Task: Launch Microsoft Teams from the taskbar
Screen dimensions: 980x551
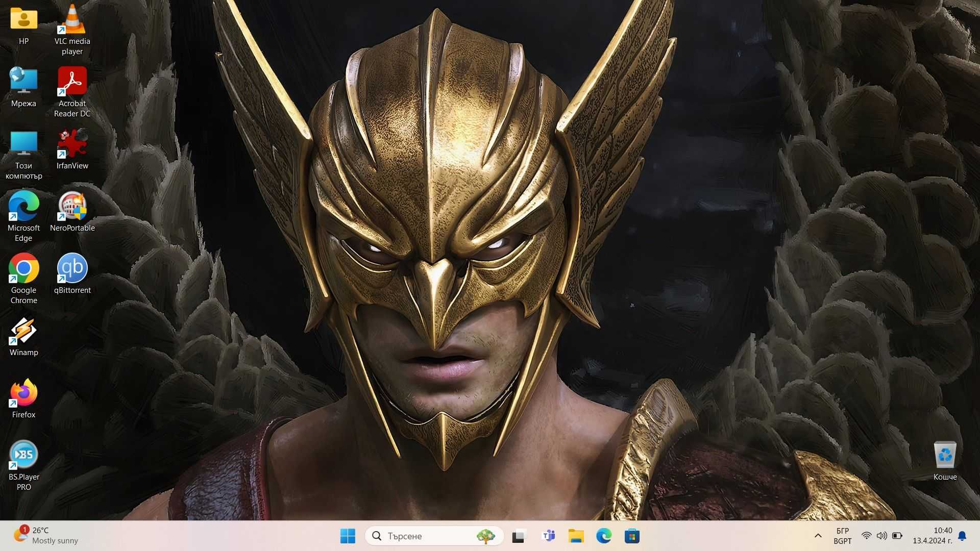Action: (x=549, y=536)
